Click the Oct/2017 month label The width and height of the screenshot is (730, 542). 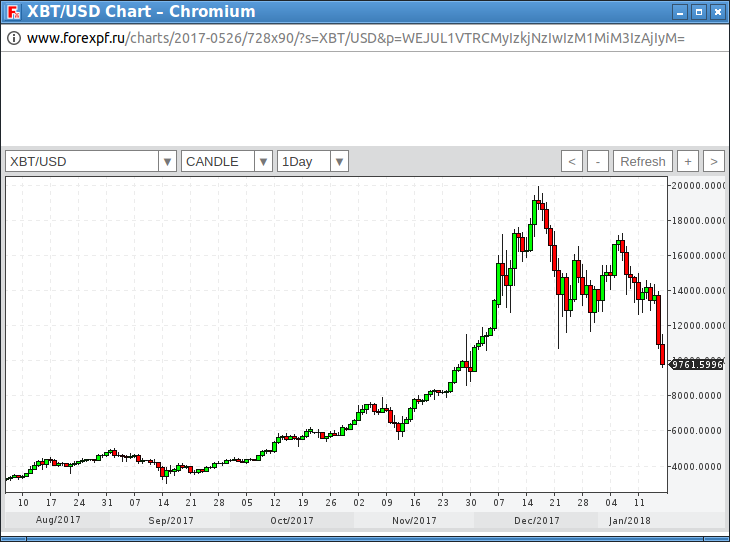[293, 520]
